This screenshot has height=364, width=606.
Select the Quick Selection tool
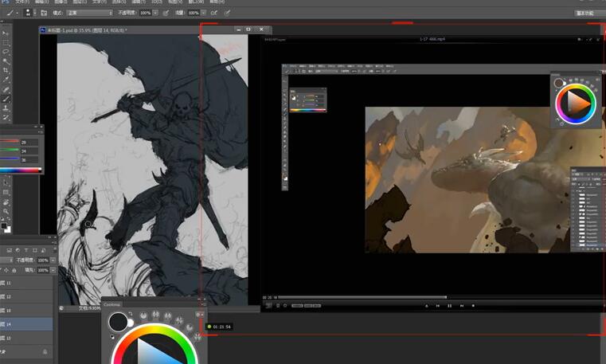[x=6, y=61]
